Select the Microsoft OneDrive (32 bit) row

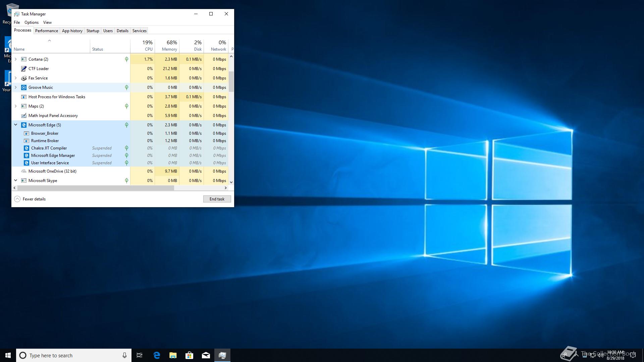click(120, 171)
